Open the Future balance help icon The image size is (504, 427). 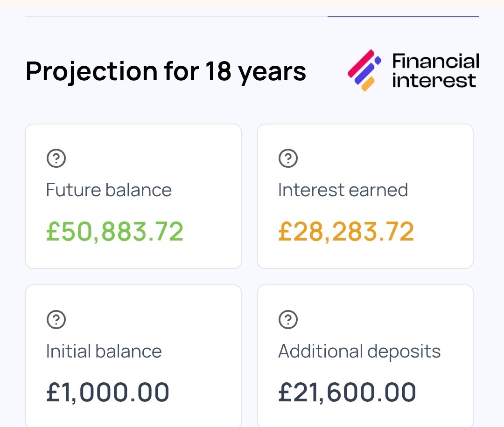tap(56, 158)
